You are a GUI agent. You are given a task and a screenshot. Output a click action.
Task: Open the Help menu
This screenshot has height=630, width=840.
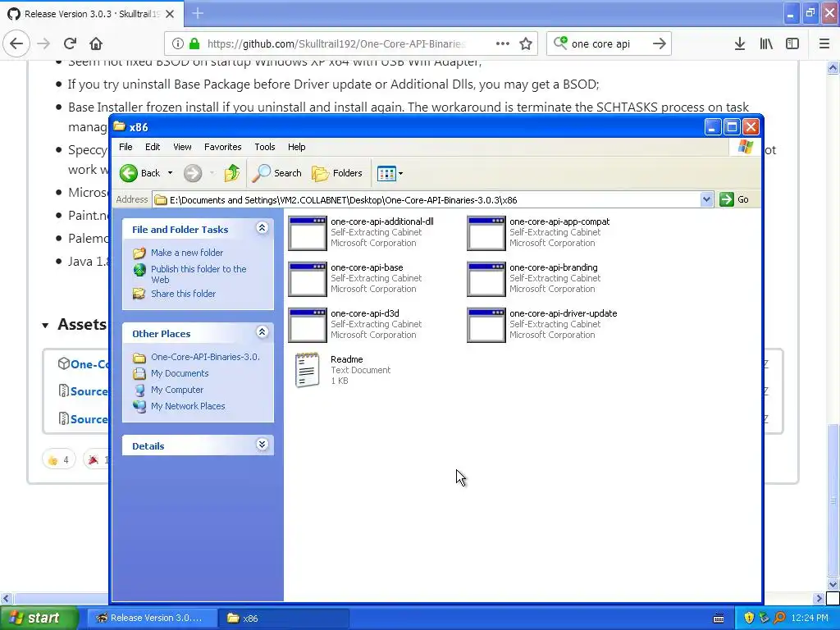point(296,147)
